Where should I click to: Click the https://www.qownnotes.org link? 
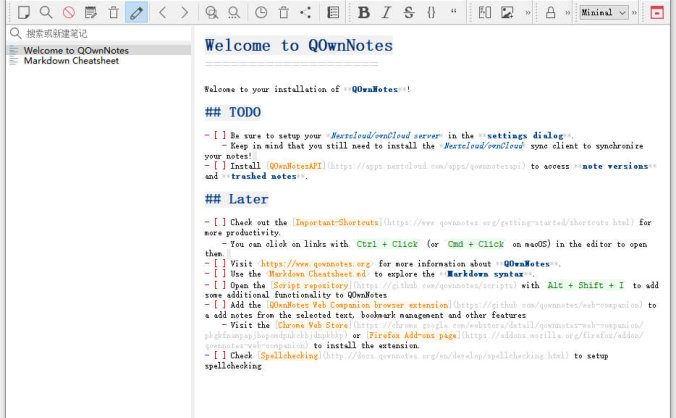coord(316,264)
